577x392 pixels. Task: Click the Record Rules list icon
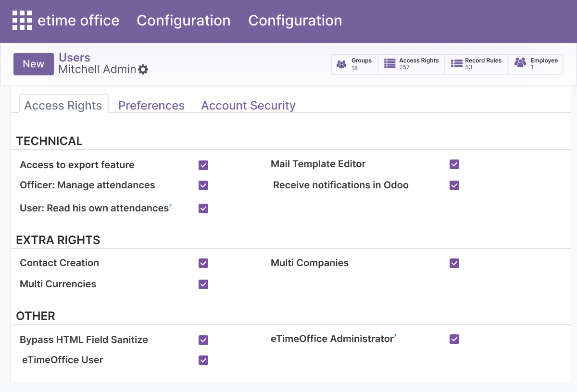point(457,63)
